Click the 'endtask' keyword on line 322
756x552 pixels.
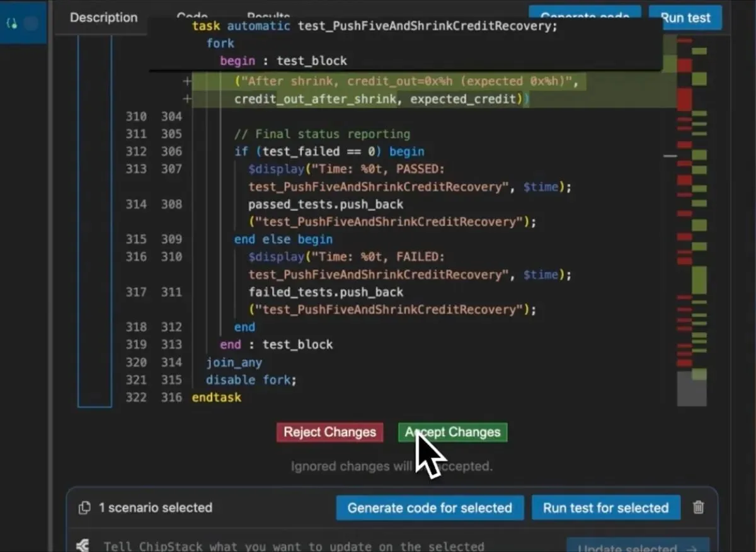coord(216,397)
